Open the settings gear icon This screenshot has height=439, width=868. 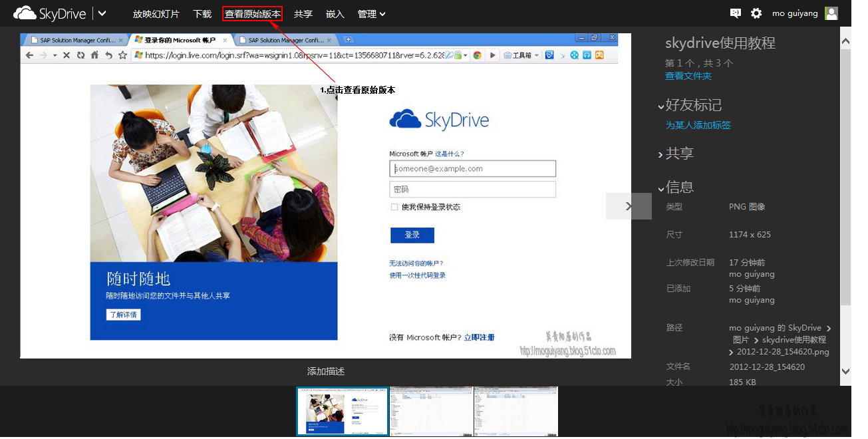pyautogui.click(x=756, y=13)
